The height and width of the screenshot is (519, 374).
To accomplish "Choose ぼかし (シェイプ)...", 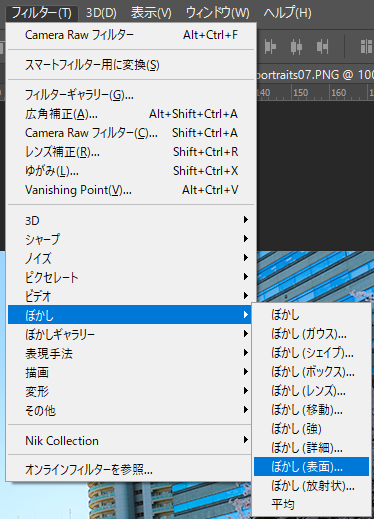I will tap(311, 352).
